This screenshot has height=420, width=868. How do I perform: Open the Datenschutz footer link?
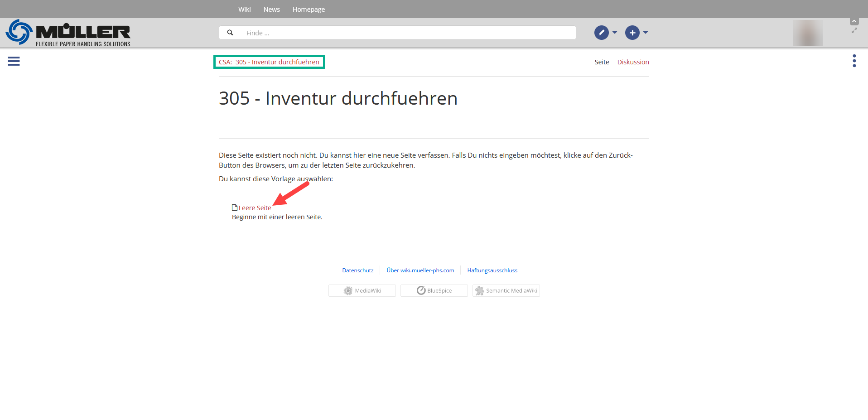[x=357, y=270]
